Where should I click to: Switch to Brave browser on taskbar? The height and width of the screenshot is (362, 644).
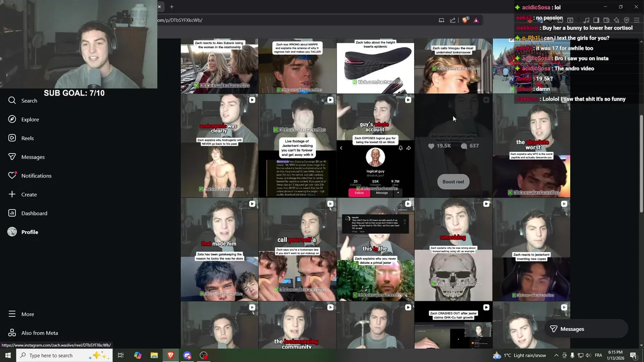click(x=171, y=355)
